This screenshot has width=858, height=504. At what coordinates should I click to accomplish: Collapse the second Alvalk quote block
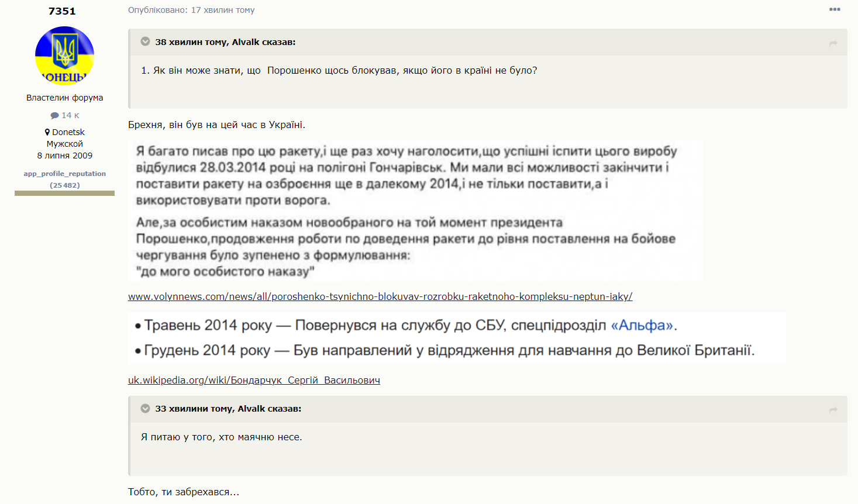(146, 408)
